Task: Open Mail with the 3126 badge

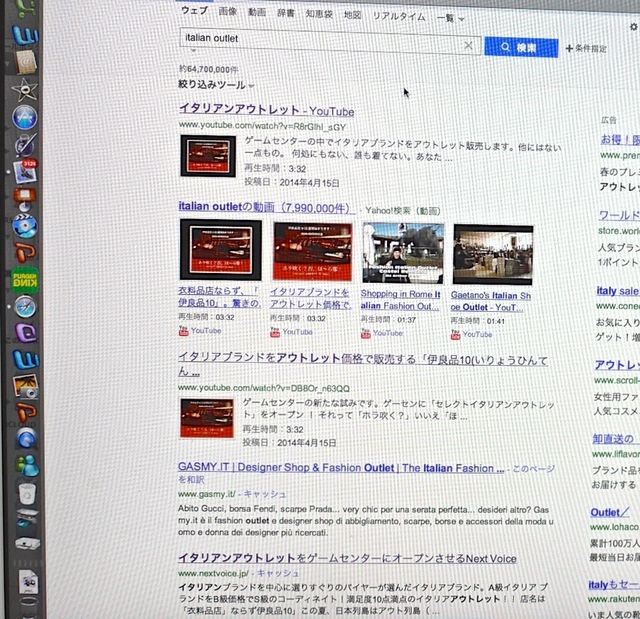Action: tap(25, 171)
